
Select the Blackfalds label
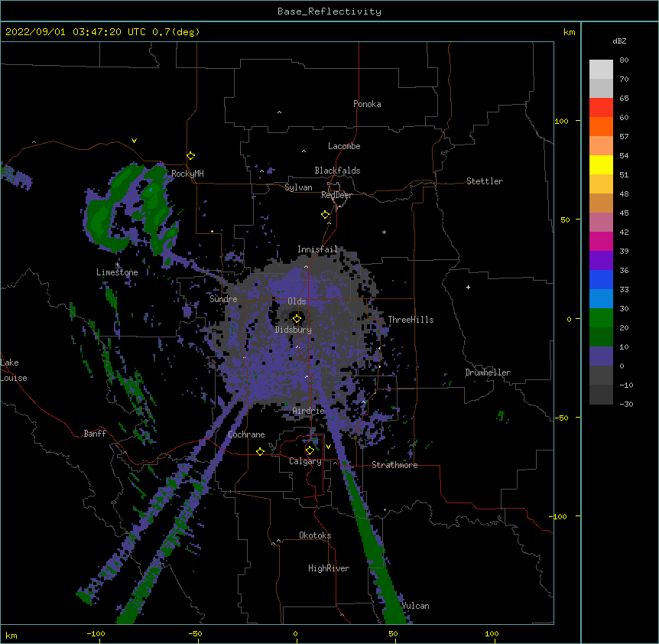coord(337,171)
